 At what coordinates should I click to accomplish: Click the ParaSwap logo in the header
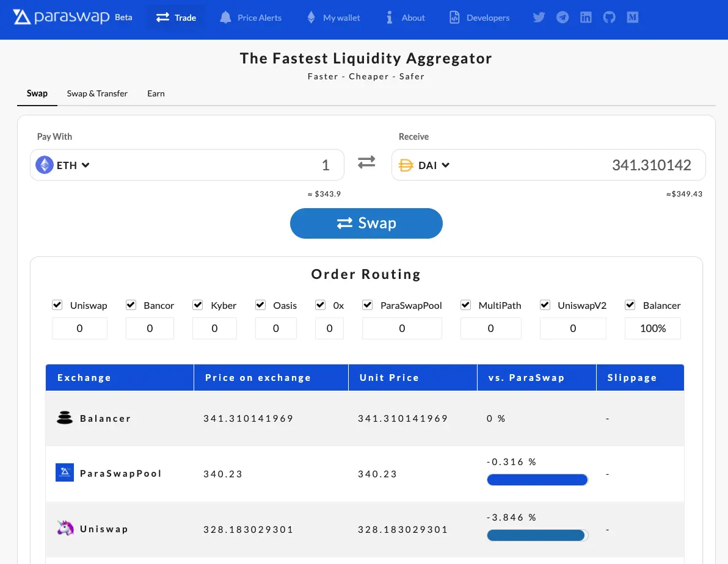pos(62,16)
